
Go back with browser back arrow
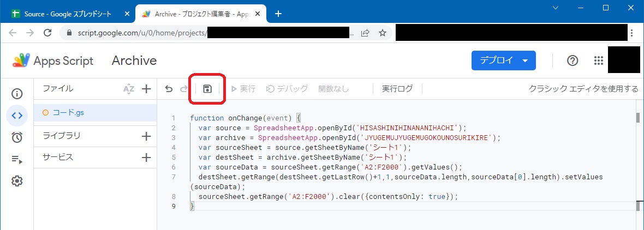(x=13, y=33)
